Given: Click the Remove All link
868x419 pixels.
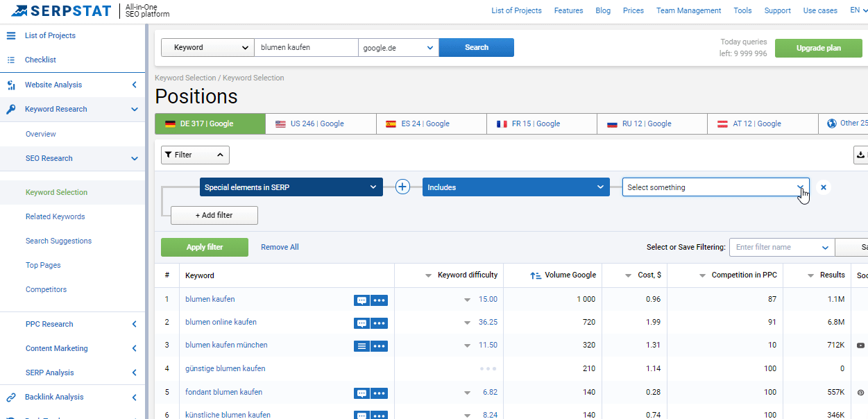Looking at the screenshot, I should point(280,247).
